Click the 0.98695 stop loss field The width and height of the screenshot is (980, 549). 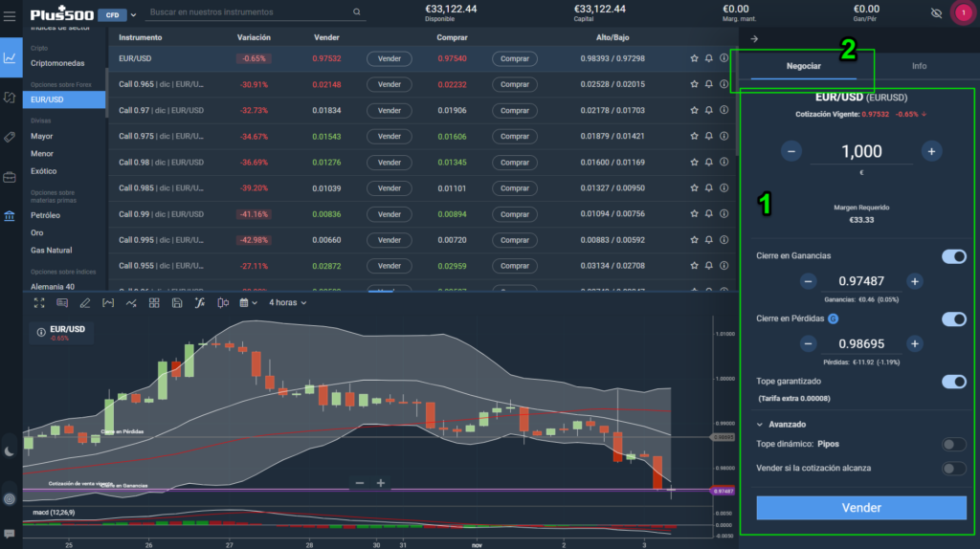click(861, 344)
